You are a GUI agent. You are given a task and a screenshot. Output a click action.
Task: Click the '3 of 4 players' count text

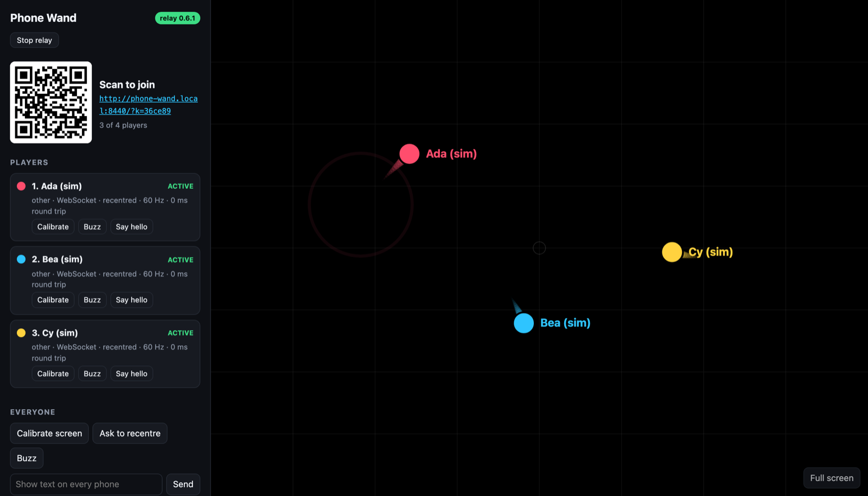click(123, 125)
